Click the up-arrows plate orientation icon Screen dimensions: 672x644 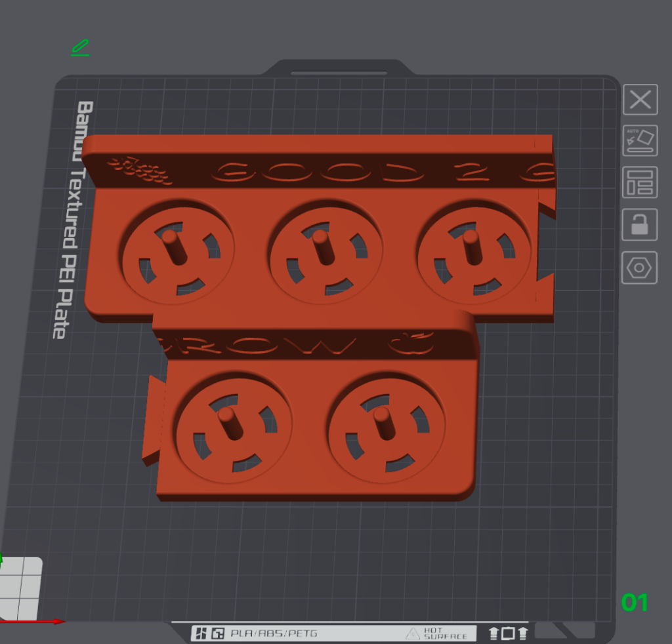pos(508,634)
